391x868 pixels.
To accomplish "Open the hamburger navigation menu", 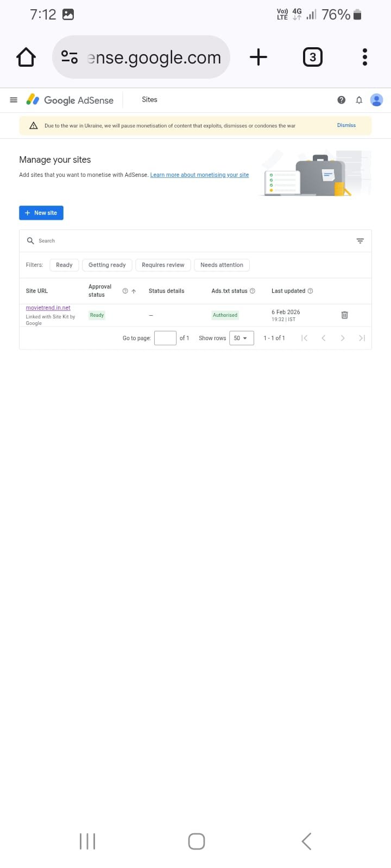I will [14, 100].
